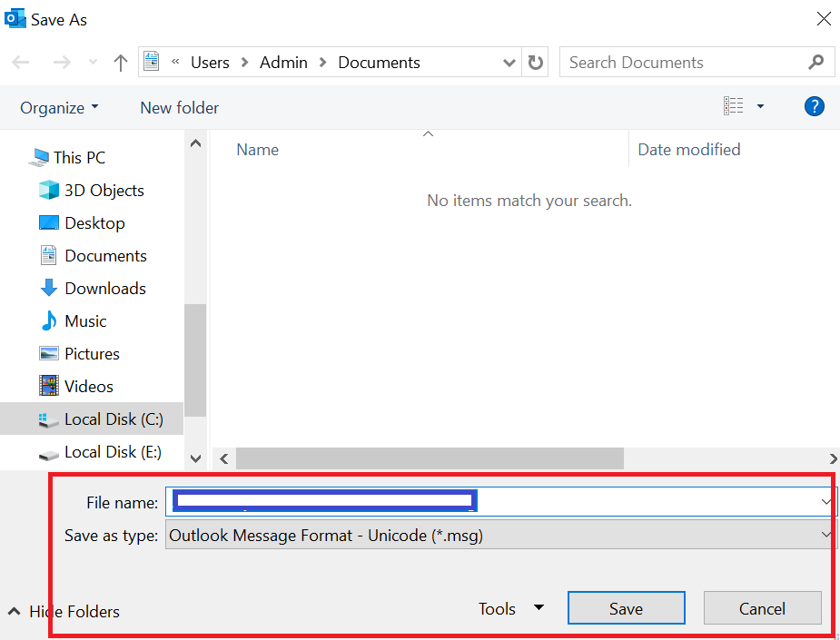Sort files by the Date modified column
The image size is (840, 640).
click(x=688, y=149)
